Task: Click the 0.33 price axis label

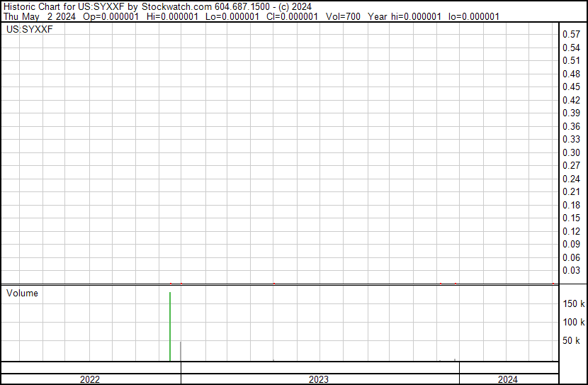Action: click(x=572, y=139)
